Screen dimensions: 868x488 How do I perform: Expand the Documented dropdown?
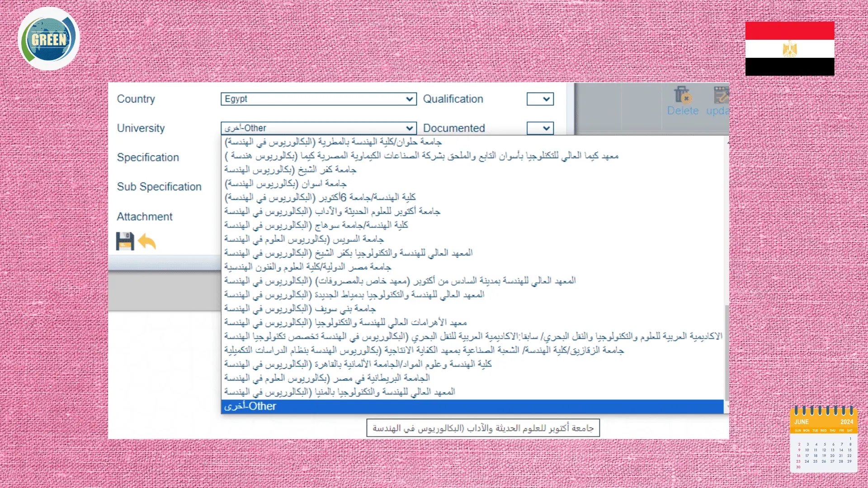tap(540, 128)
